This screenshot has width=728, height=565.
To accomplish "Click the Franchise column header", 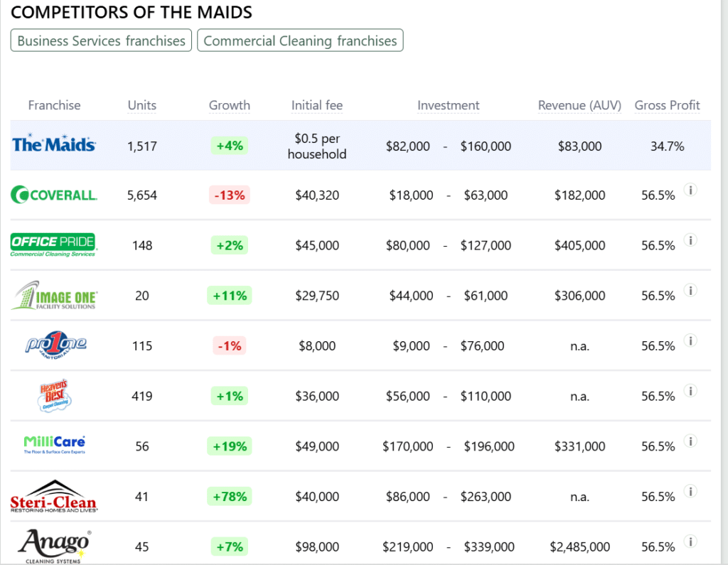I will [x=54, y=105].
